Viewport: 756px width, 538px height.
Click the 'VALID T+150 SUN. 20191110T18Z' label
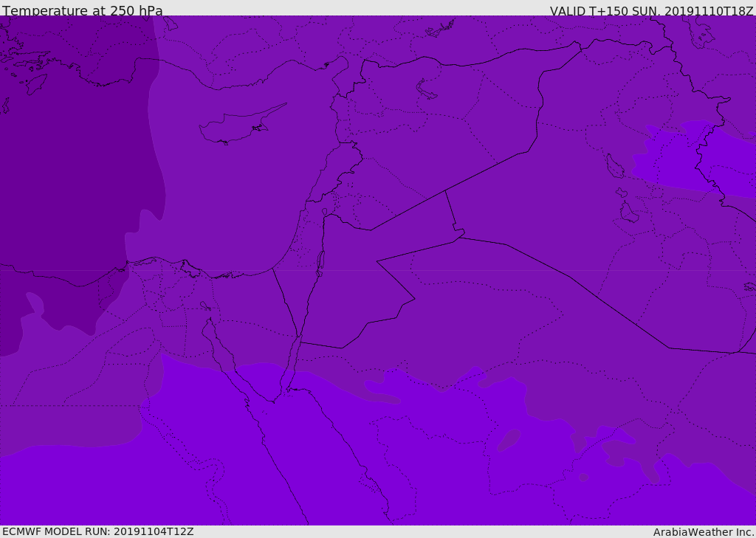pyautogui.click(x=652, y=11)
